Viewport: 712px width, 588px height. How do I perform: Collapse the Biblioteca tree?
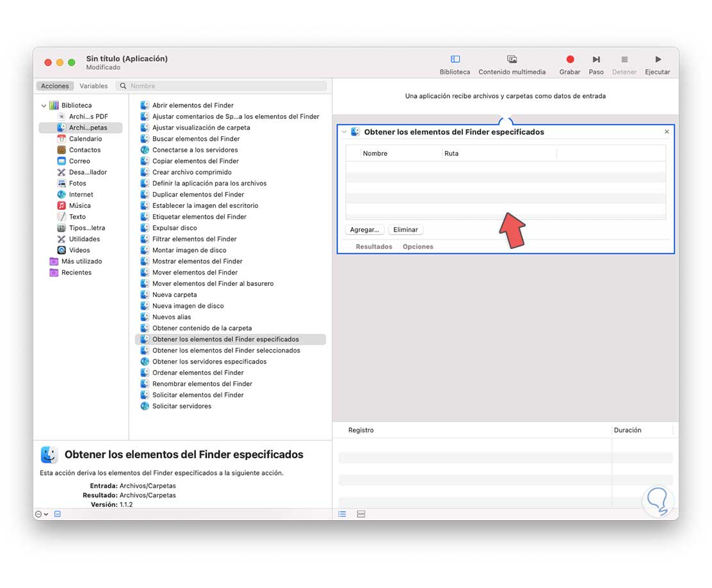(44, 106)
